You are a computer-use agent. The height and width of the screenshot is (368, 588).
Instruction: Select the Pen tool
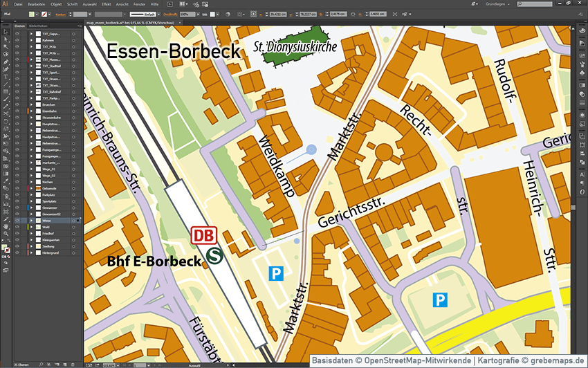[6, 61]
